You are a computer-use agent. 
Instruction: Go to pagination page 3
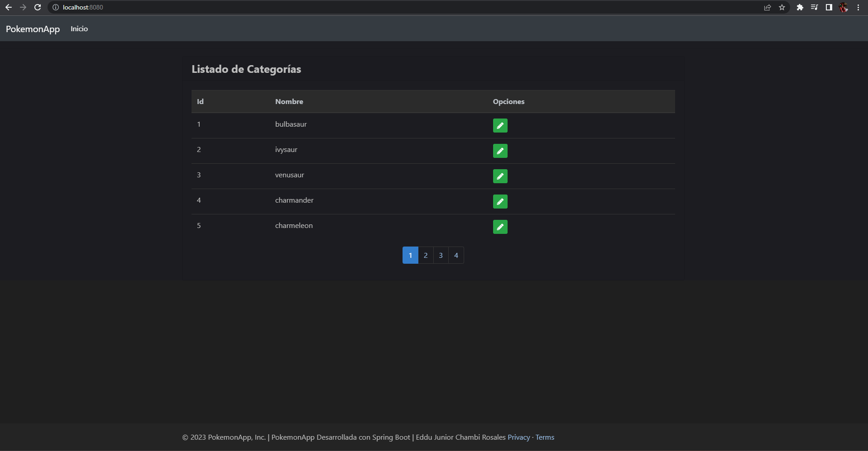coord(441,255)
